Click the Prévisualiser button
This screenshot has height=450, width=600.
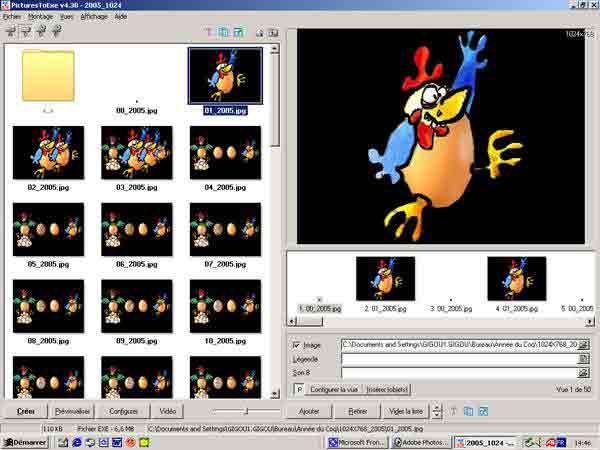(72, 411)
